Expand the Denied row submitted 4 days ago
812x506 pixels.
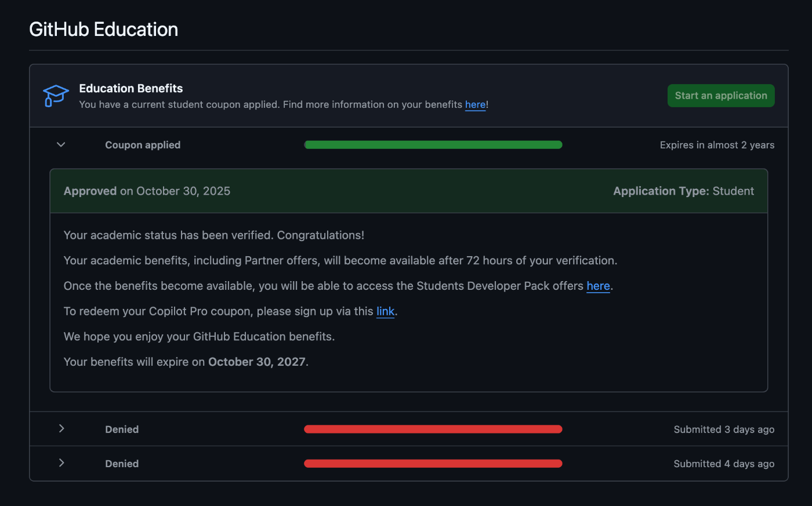[61, 463]
